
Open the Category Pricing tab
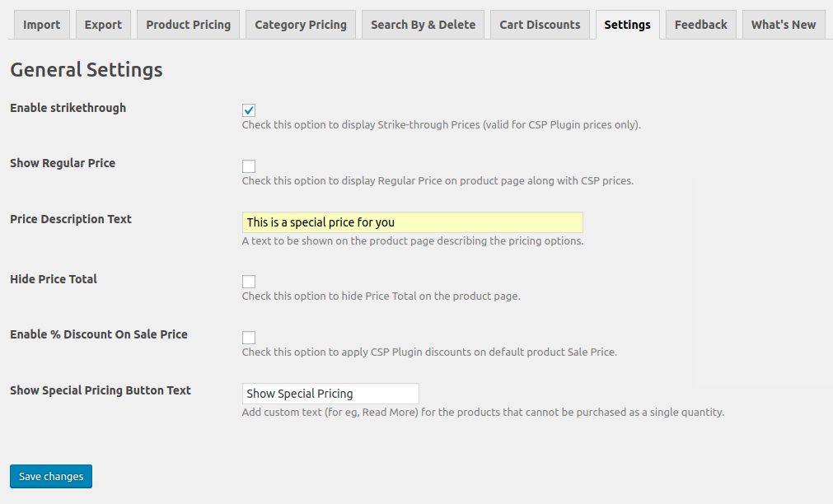(x=301, y=25)
